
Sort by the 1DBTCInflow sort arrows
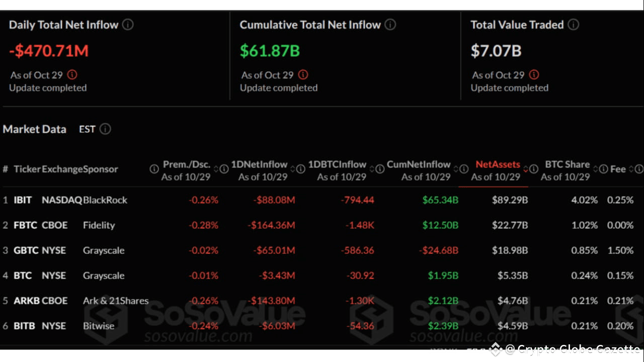(371, 169)
